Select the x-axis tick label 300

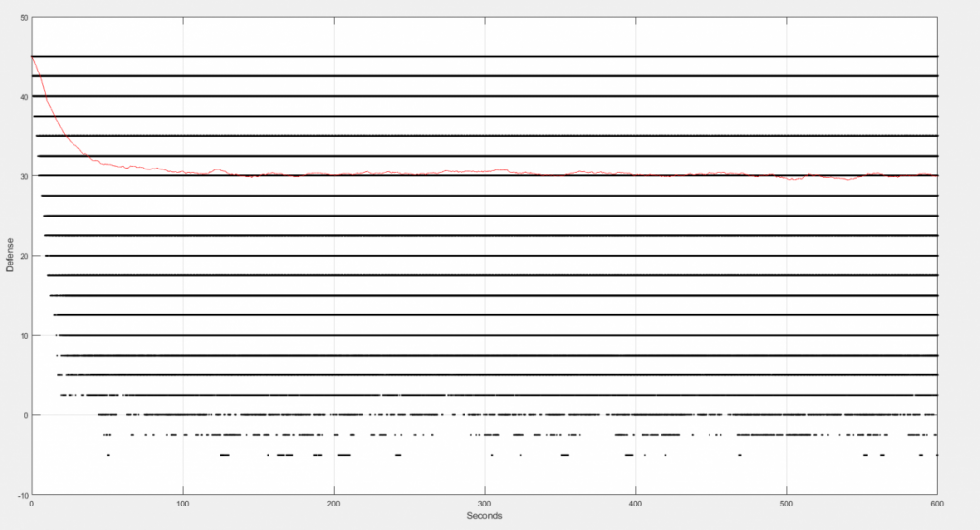coord(484,504)
